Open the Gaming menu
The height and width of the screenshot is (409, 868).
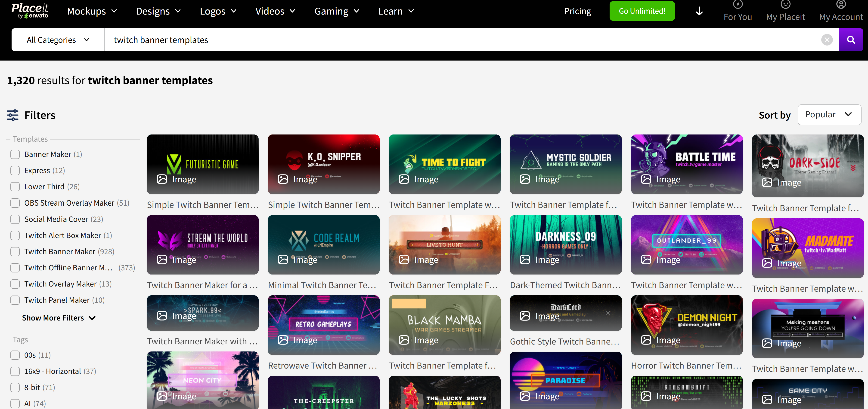pos(337,11)
